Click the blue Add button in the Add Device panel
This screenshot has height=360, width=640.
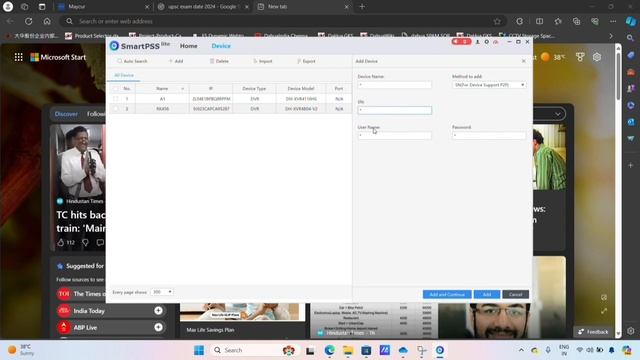(x=487, y=294)
